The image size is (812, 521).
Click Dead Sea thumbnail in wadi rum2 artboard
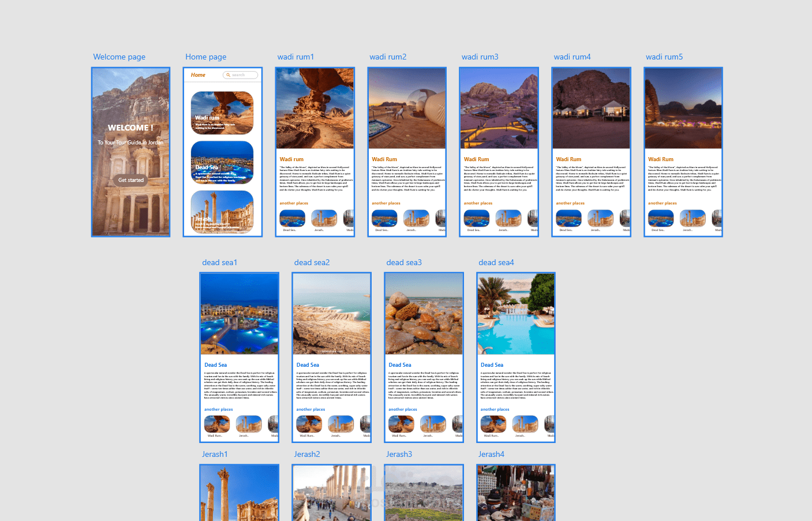[384, 218]
